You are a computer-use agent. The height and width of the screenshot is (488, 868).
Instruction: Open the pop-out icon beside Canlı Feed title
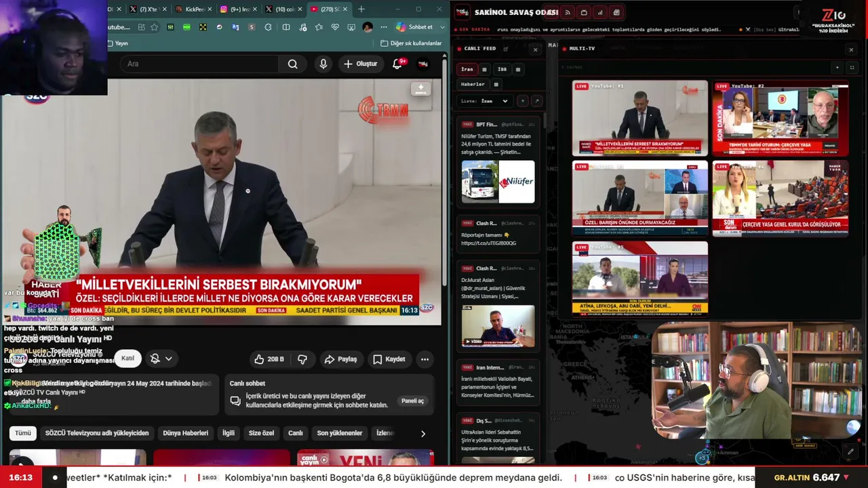506,49
